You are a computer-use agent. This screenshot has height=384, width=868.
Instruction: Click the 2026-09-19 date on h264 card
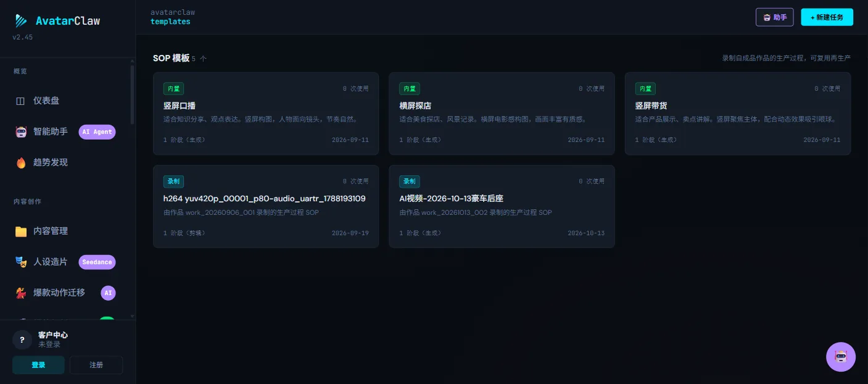350,233
